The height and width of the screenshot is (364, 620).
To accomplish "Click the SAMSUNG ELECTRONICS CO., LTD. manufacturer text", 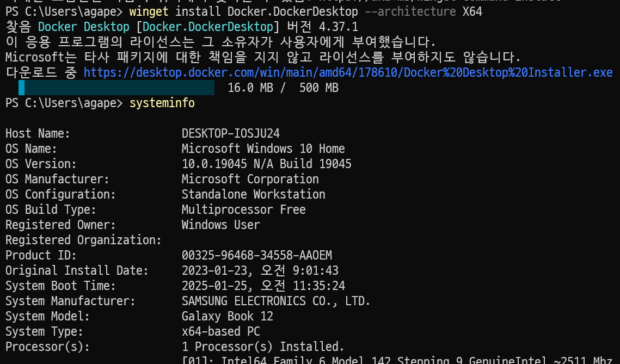I will click(276, 301).
